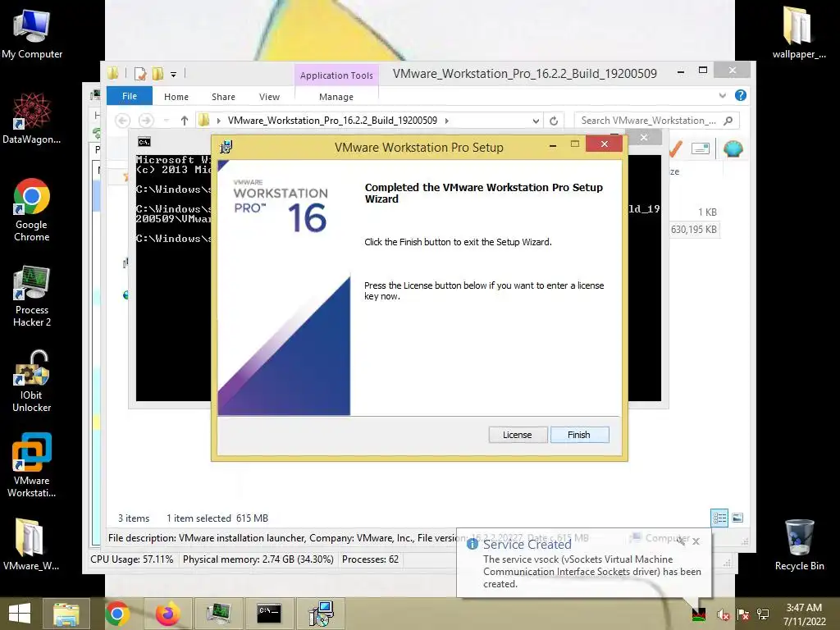
Task: Open the Share tab in Explorer ribbon
Action: point(223,97)
